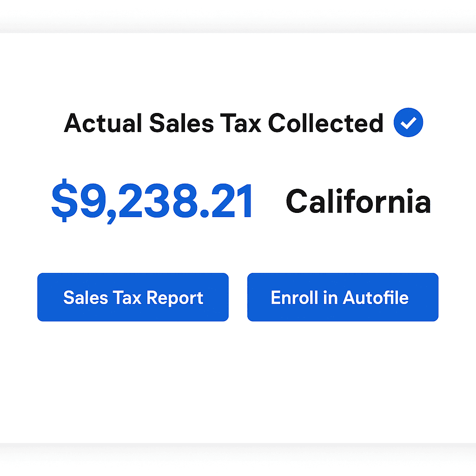This screenshot has width=476, height=476.
Task: Click the blue verified checkmark icon
Action: click(408, 122)
